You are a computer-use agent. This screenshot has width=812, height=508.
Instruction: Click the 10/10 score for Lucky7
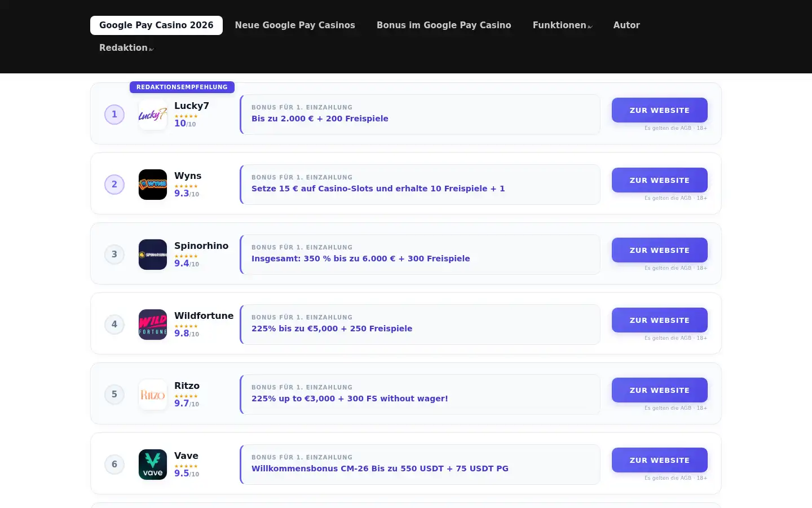coord(185,123)
